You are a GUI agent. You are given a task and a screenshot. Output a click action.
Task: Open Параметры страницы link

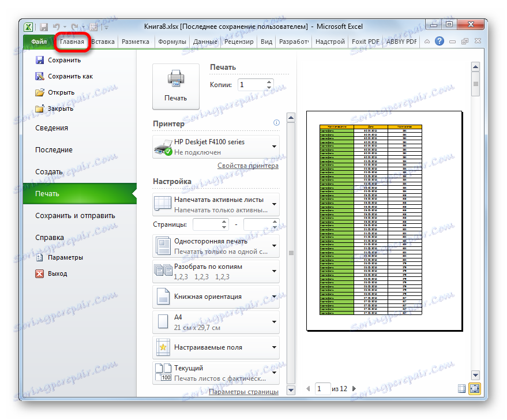pyautogui.click(x=243, y=392)
